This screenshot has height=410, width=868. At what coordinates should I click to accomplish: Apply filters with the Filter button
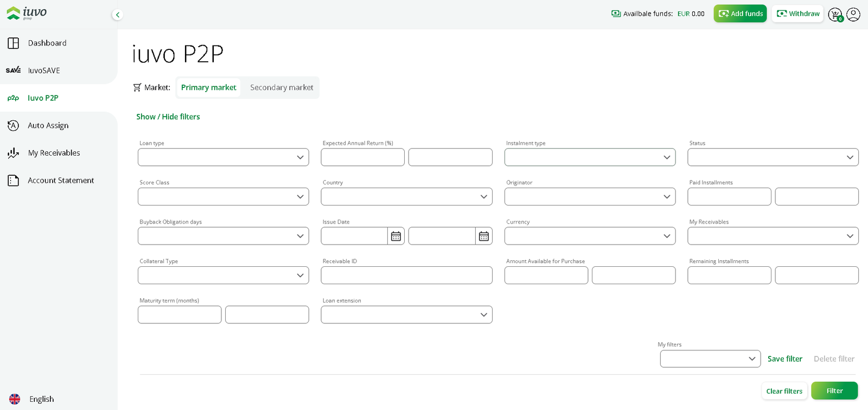[x=834, y=390]
